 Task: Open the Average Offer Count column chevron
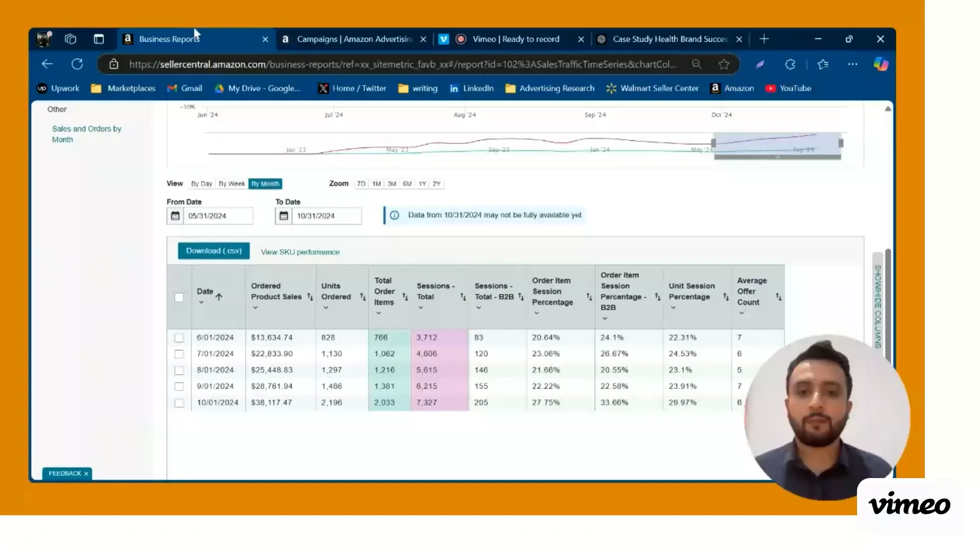(x=741, y=313)
